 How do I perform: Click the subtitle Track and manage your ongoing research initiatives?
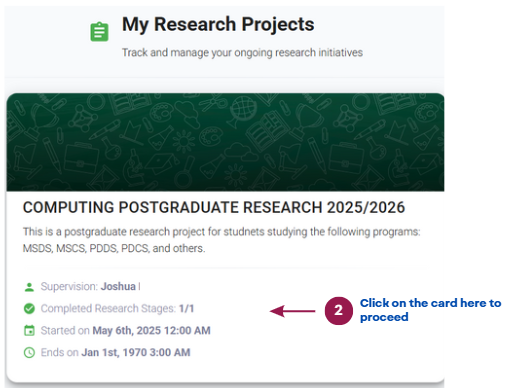(x=242, y=53)
